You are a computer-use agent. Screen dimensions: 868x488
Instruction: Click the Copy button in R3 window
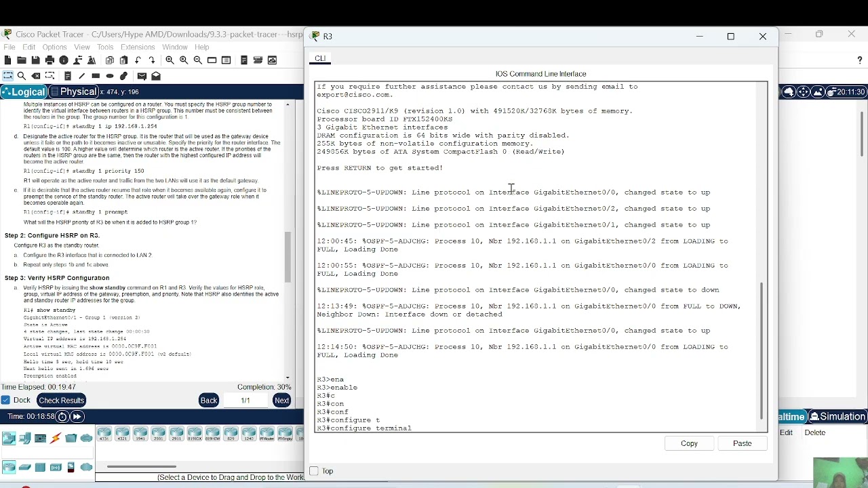pos(689,443)
